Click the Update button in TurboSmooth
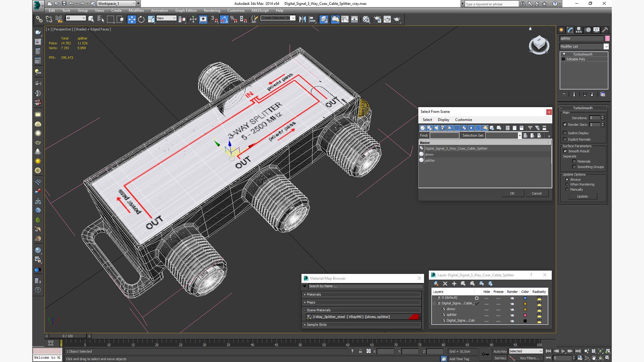The width and height of the screenshot is (644, 362). [x=582, y=196]
